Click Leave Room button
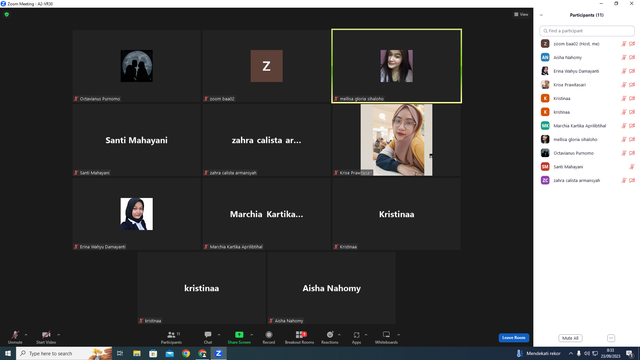 [513, 338]
